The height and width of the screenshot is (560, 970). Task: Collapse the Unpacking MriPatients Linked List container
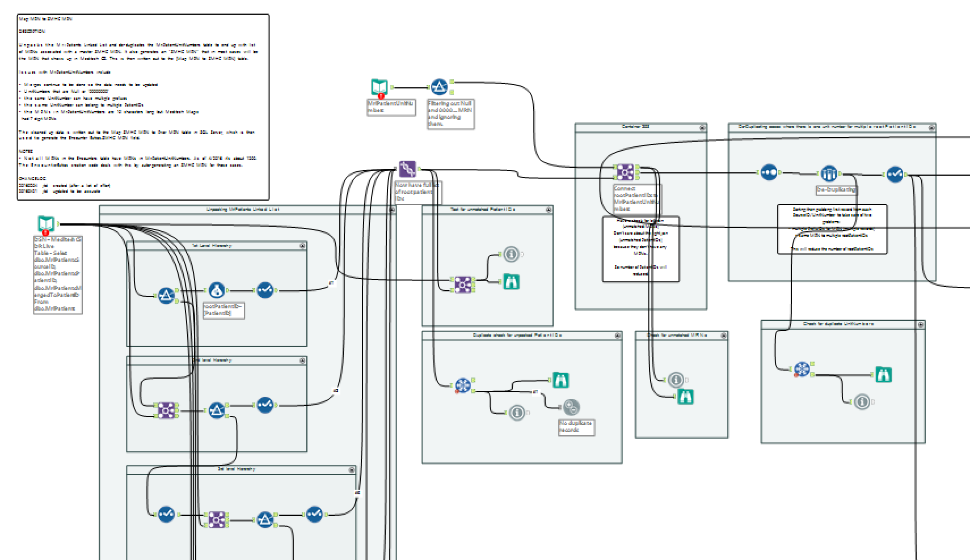coord(392,210)
